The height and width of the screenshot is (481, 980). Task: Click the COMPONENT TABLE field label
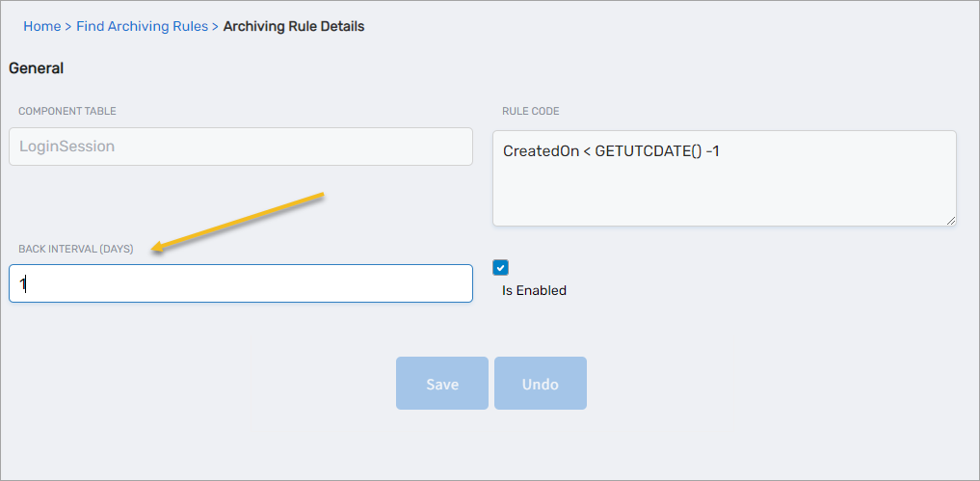pos(67,112)
